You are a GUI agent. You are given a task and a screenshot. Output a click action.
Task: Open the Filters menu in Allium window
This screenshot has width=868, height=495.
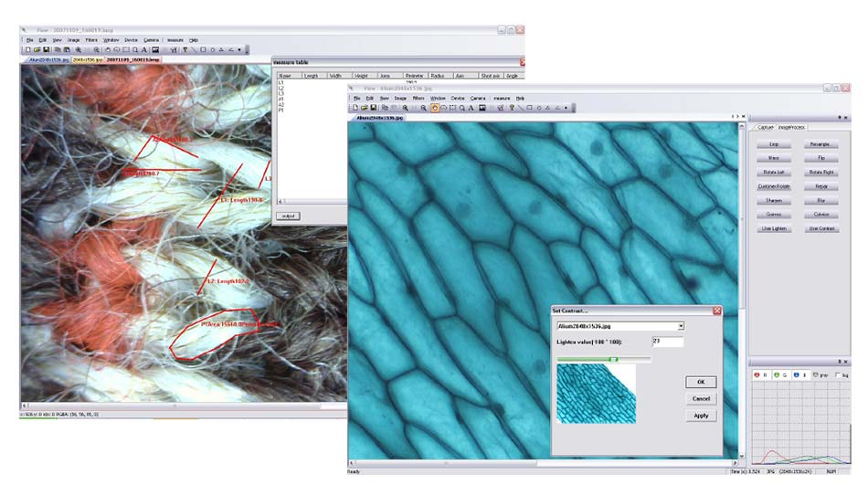(418, 98)
